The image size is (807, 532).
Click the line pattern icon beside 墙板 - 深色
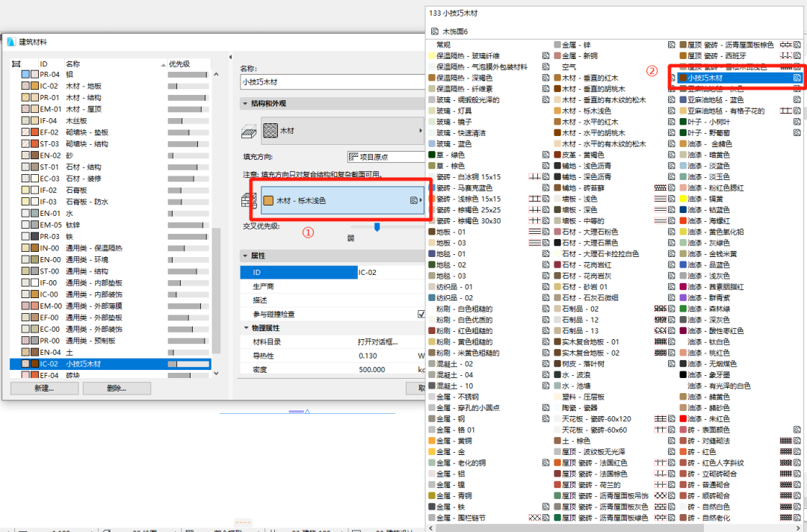click(661, 209)
